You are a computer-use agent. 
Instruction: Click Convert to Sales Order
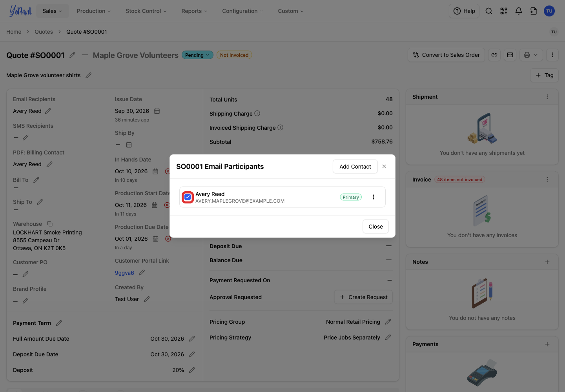(447, 55)
